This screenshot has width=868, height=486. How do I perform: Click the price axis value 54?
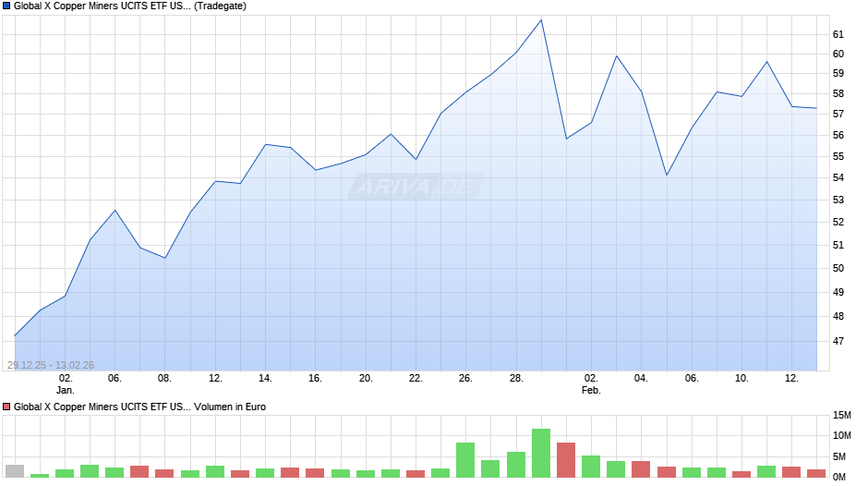coord(838,177)
